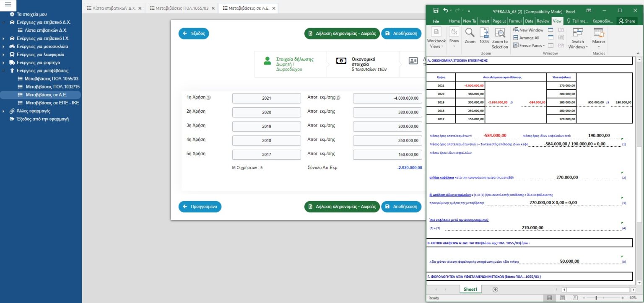Click the hamburger menu icon
Image resolution: width=644 pixels, height=303 pixels.
tap(8, 4)
